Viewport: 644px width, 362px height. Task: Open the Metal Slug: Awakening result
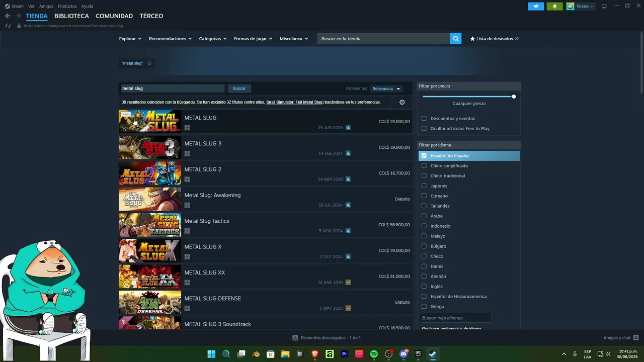tap(265, 199)
